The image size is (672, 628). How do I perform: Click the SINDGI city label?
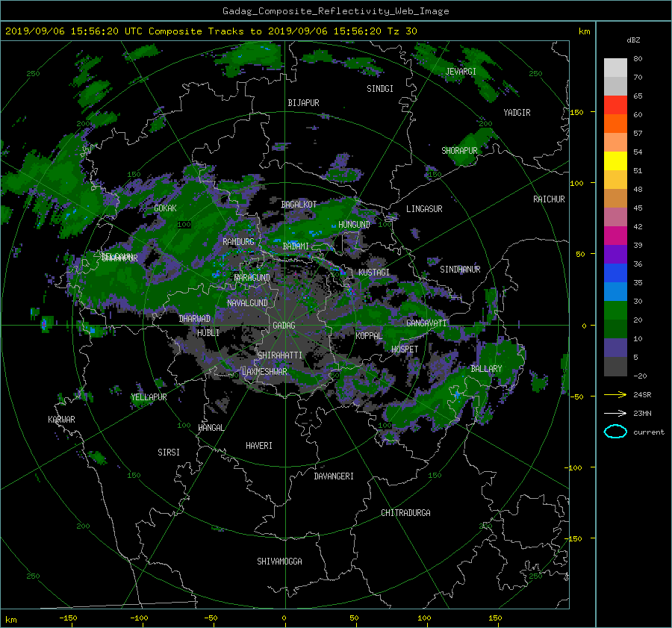pyautogui.click(x=380, y=89)
